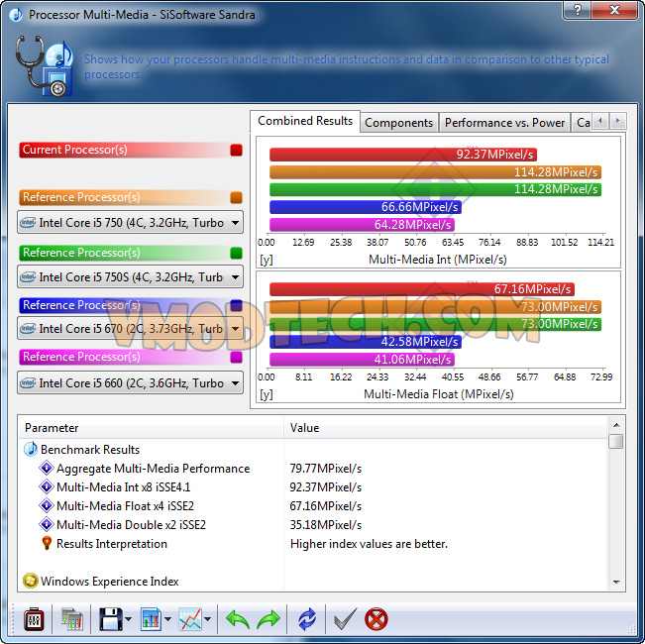Open dropdown arrow beside the bar chart icon
This screenshot has height=644, width=645.
pos(167,619)
